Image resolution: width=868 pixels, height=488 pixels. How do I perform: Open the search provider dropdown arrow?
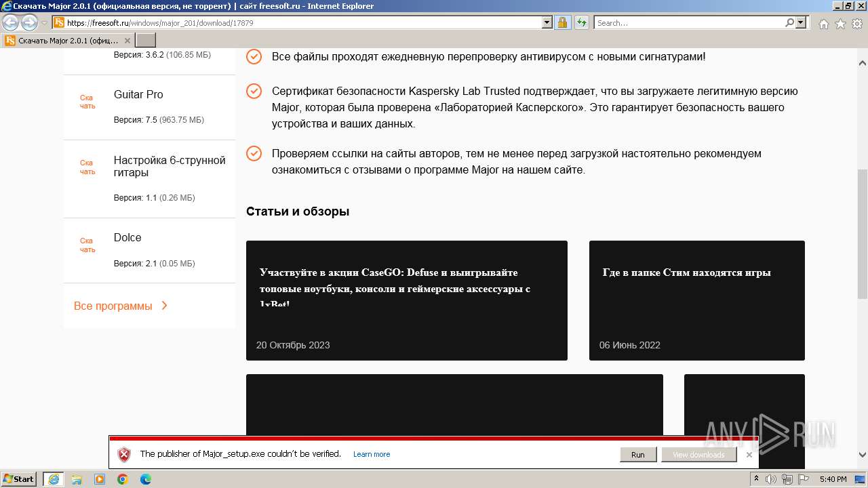[801, 22]
